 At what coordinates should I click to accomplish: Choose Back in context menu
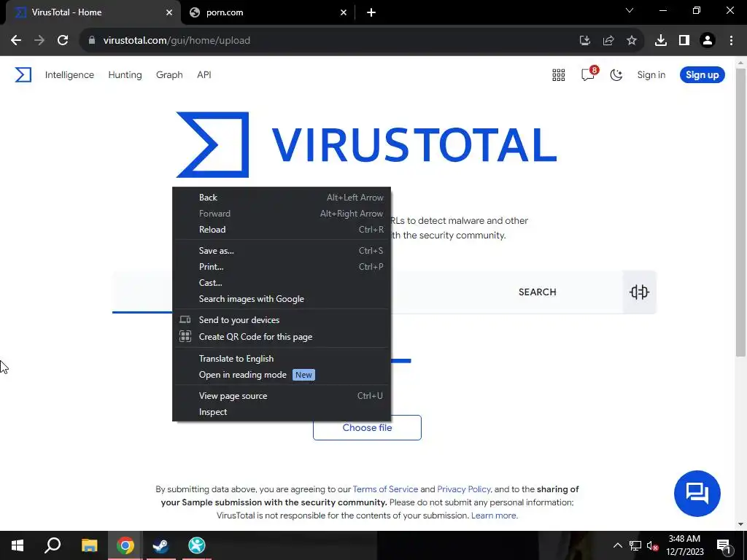[282, 198]
